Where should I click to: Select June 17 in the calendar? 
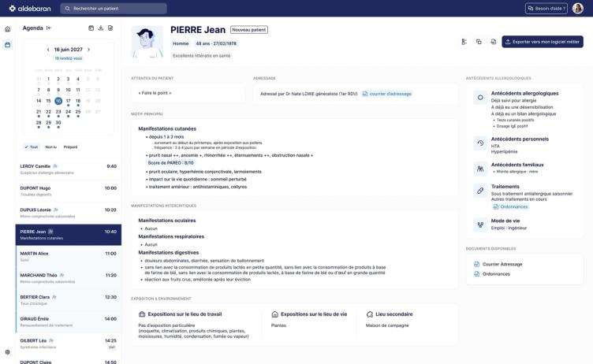[68, 101]
